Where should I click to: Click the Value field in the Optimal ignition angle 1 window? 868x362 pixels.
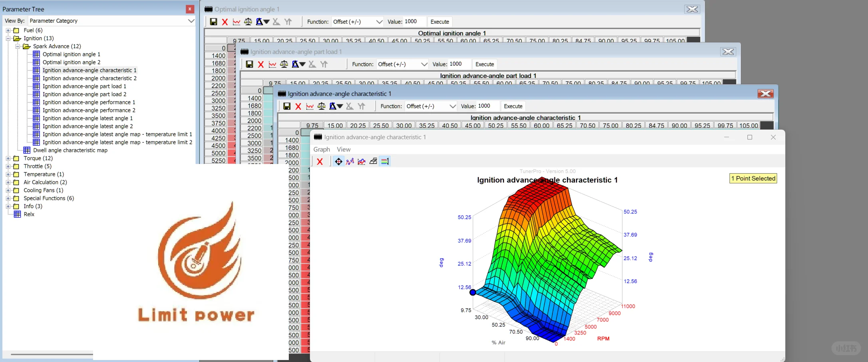pyautogui.click(x=414, y=22)
